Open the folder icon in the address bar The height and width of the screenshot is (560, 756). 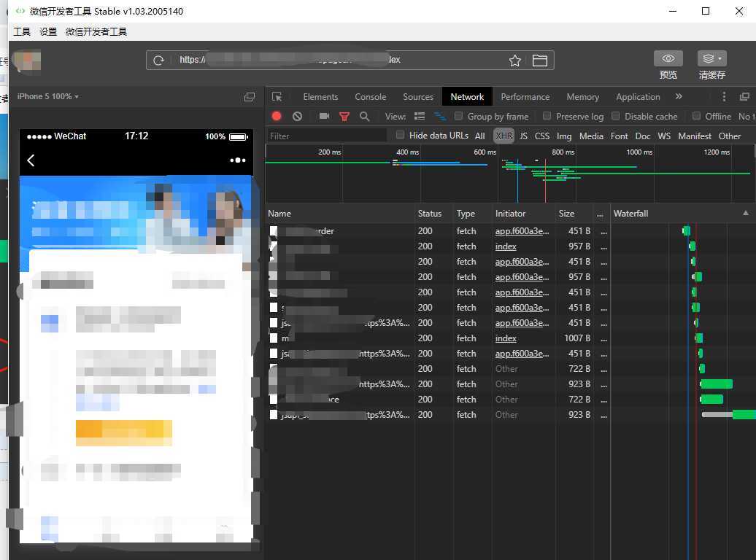point(539,61)
